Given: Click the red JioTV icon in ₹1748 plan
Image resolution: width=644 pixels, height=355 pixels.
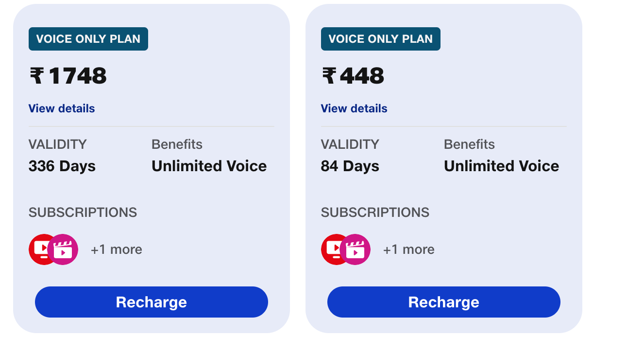Looking at the screenshot, I should tap(39, 249).
